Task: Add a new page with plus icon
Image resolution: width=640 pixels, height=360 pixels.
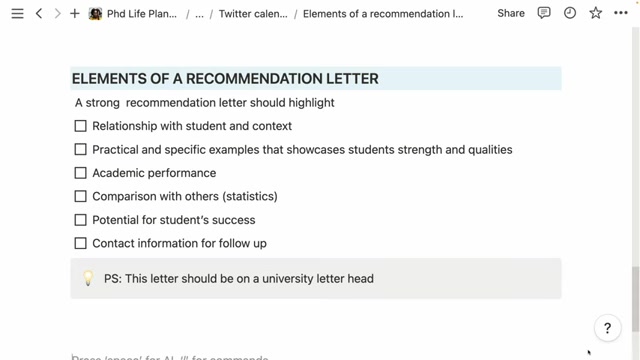Action: point(75,13)
